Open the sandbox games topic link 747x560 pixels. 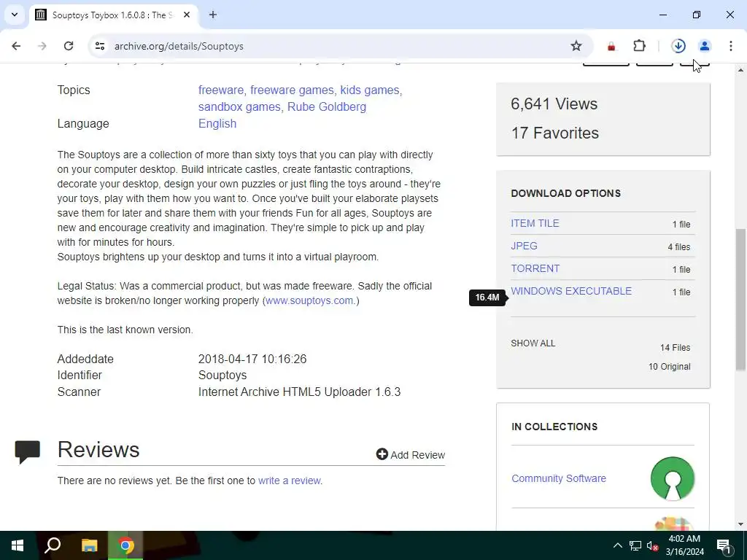point(239,106)
